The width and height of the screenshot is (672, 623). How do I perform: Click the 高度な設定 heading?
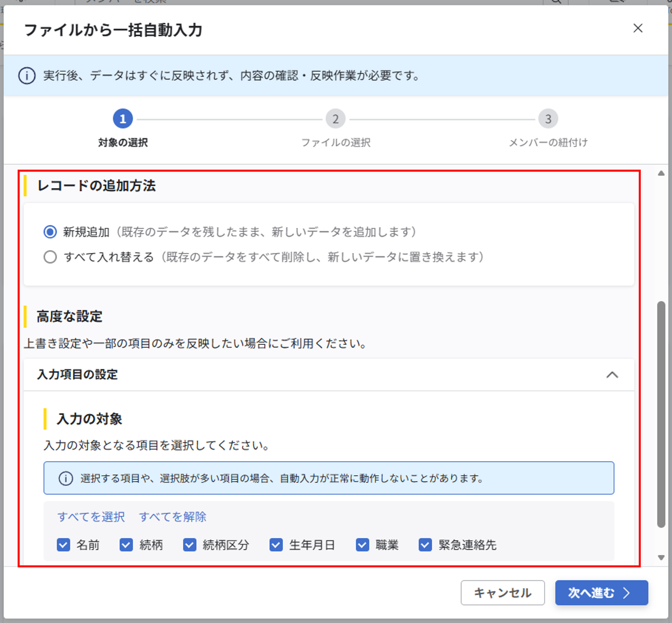[70, 317]
